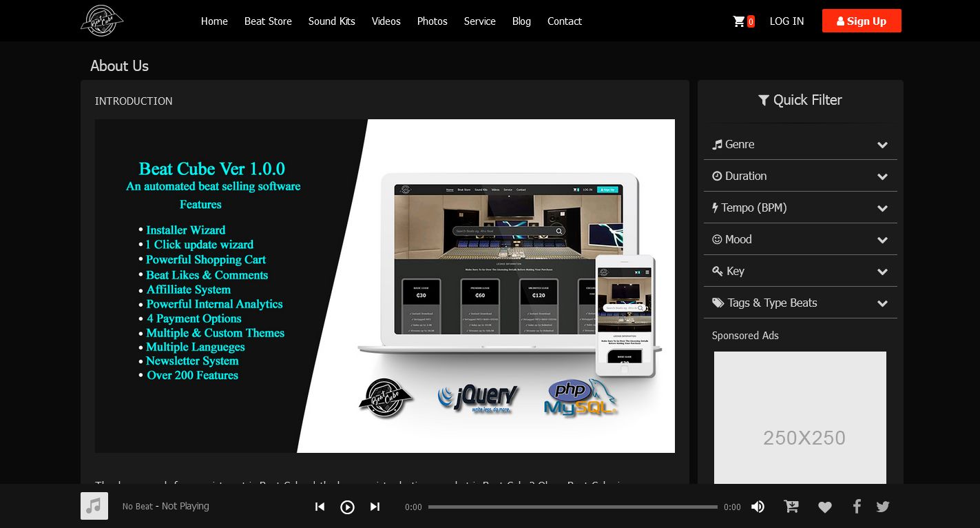The height and width of the screenshot is (528, 980).
Task: Open the Contact page
Action: pyautogui.click(x=565, y=21)
